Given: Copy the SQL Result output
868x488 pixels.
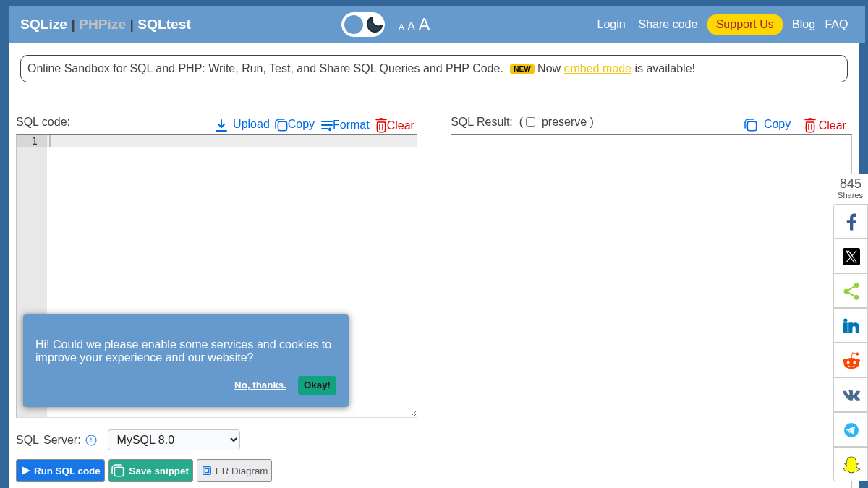Looking at the screenshot, I should (767, 124).
